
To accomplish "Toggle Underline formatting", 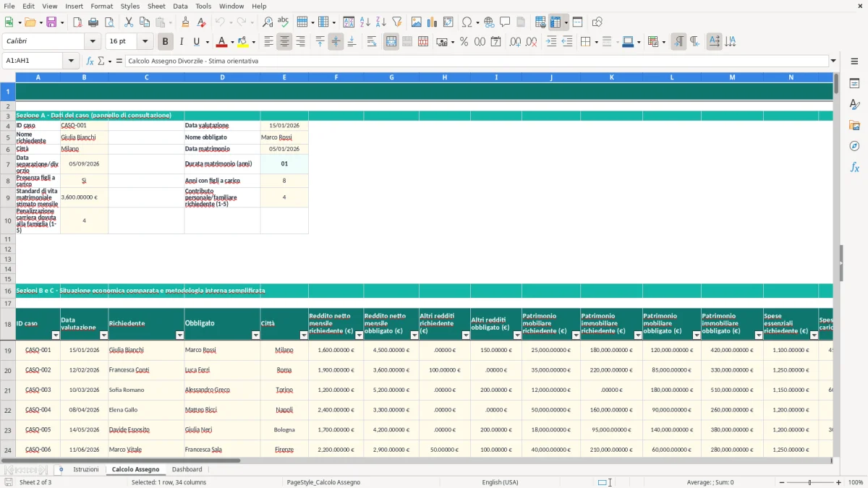I will click(197, 42).
